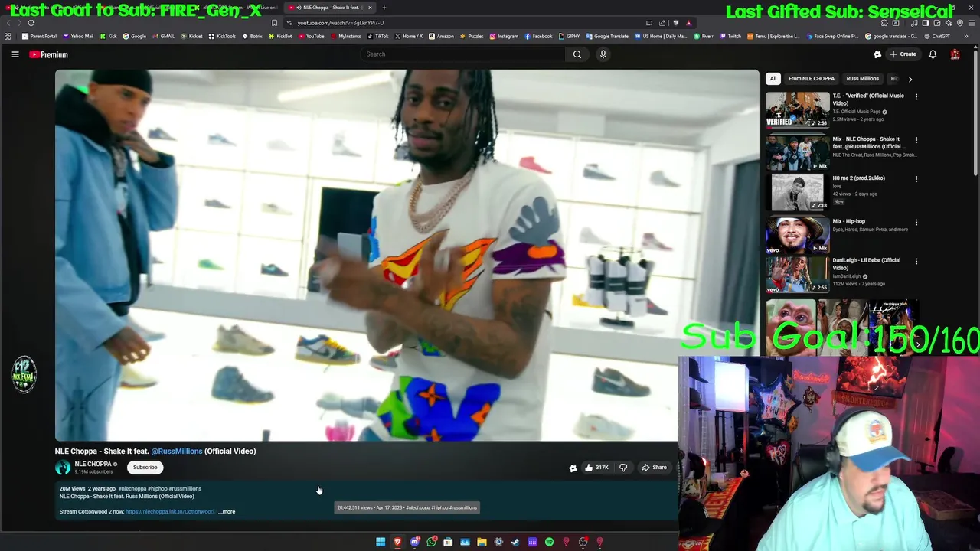
Task: Open options for Mix - Hip-hop
Action: pos(916,223)
